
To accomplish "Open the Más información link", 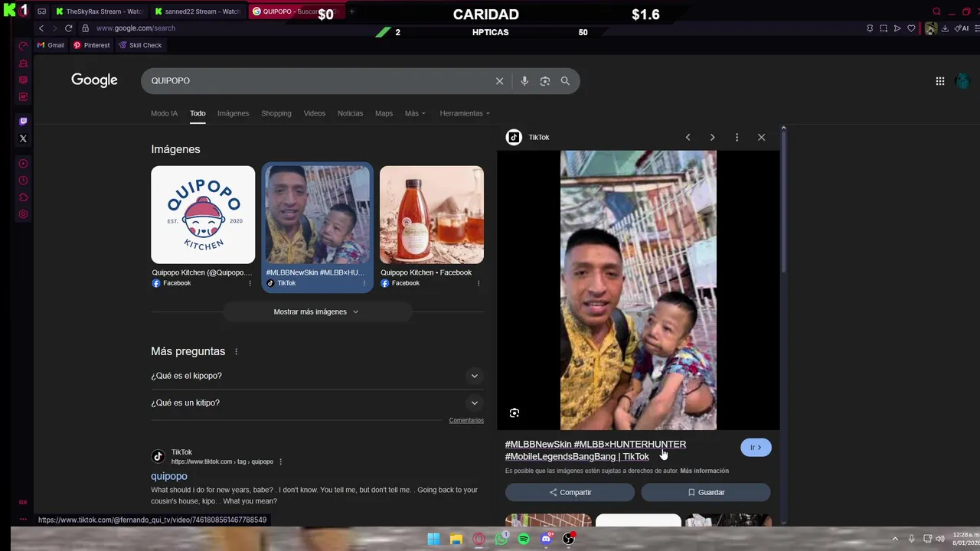I will click(704, 471).
